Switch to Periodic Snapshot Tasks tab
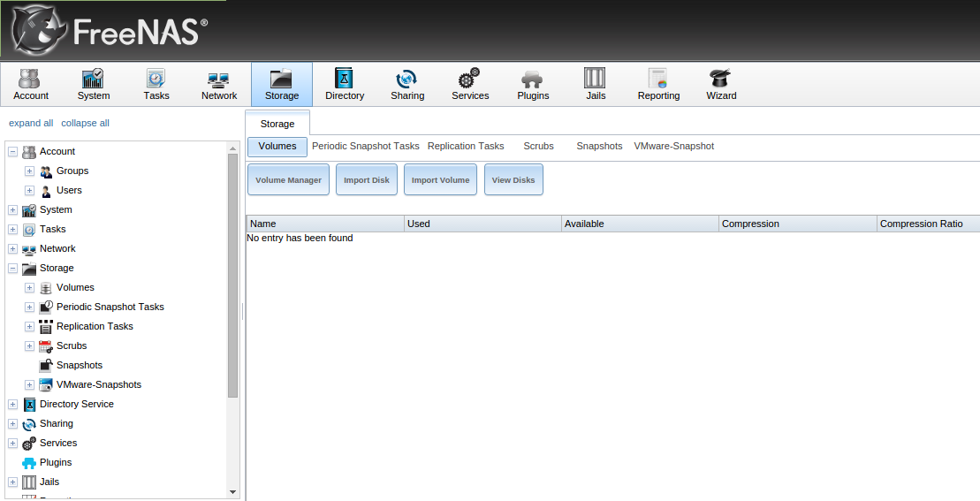The width and height of the screenshot is (980, 501). pos(365,146)
